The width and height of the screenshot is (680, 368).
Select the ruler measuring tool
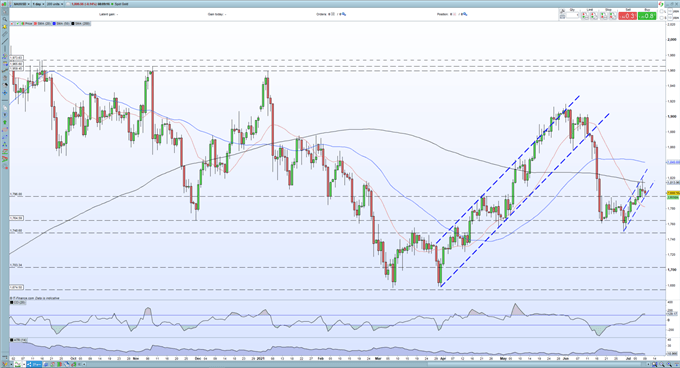(x=5, y=34)
